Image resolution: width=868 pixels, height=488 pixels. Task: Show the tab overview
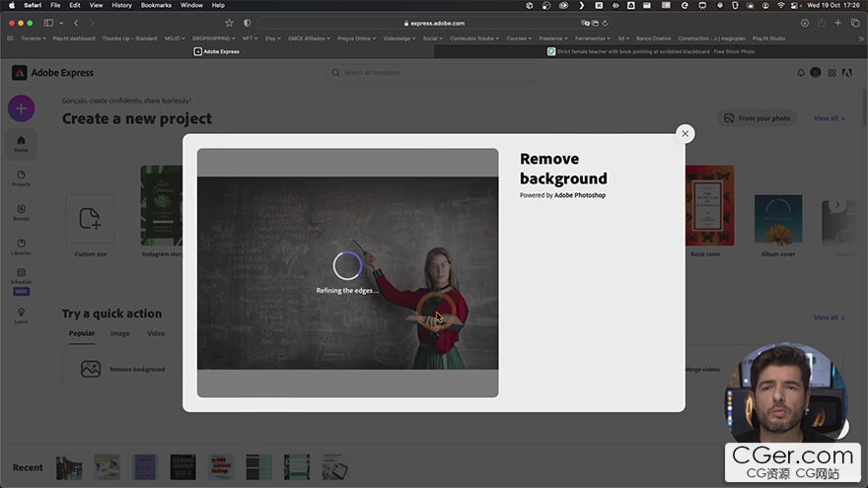click(x=855, y=23)
